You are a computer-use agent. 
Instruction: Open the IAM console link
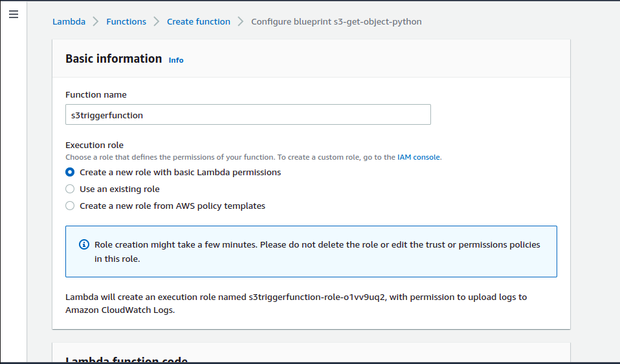pos(418,157)
